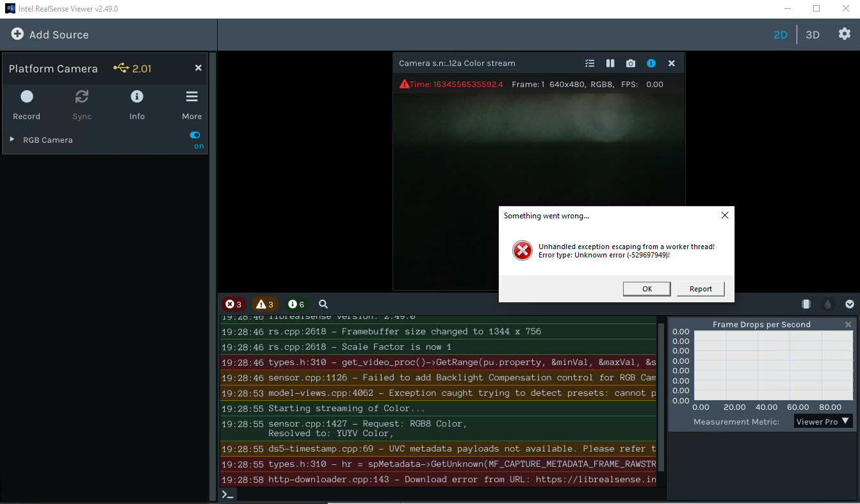This screenshot has width=860, height=504.
Task: Toggle the warnings filter in the log panel
Action: (x=264, y=304)
